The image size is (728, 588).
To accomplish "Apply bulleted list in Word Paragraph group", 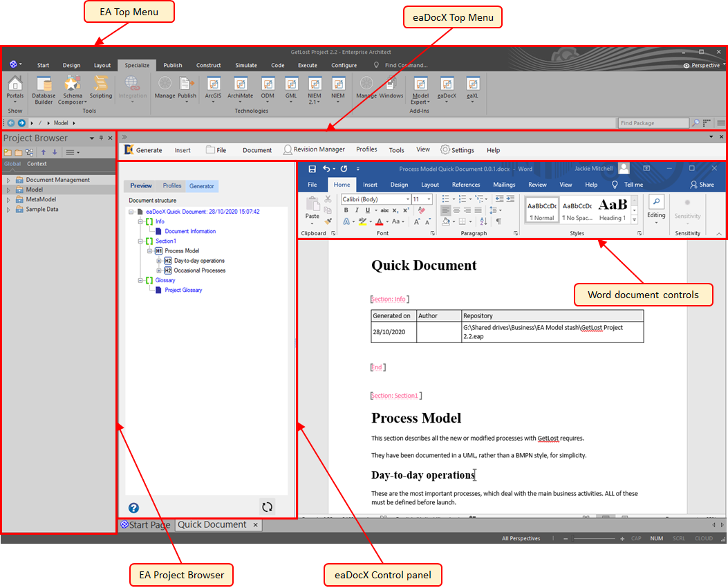I will click(x=446, y=199).
